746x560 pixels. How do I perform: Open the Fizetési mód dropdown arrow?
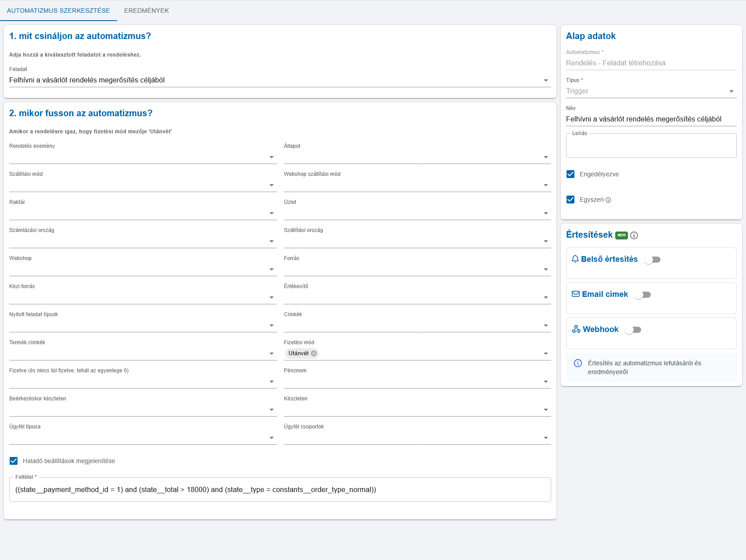point(546,353)
